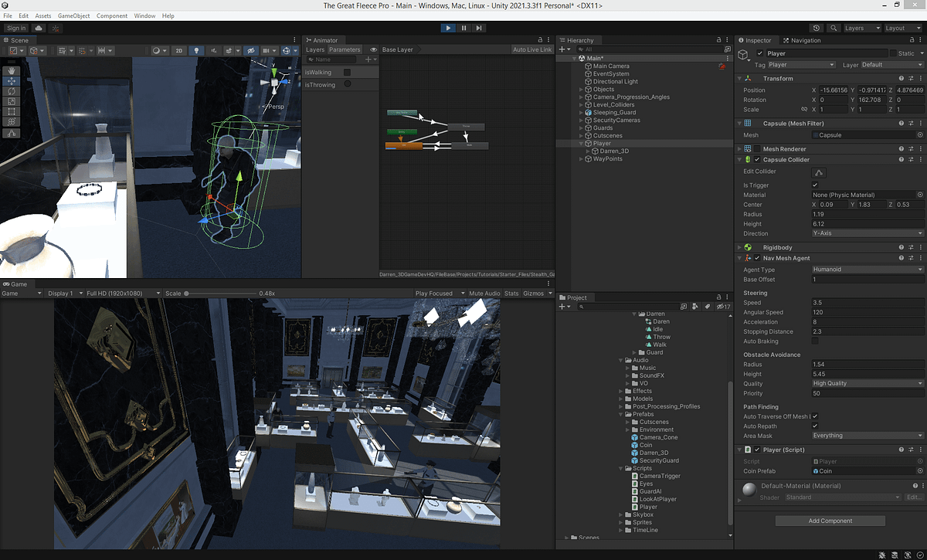Enable the isWalking parameter in the Animator
Viewport: 927px width, 560px height.
[347, 72]
